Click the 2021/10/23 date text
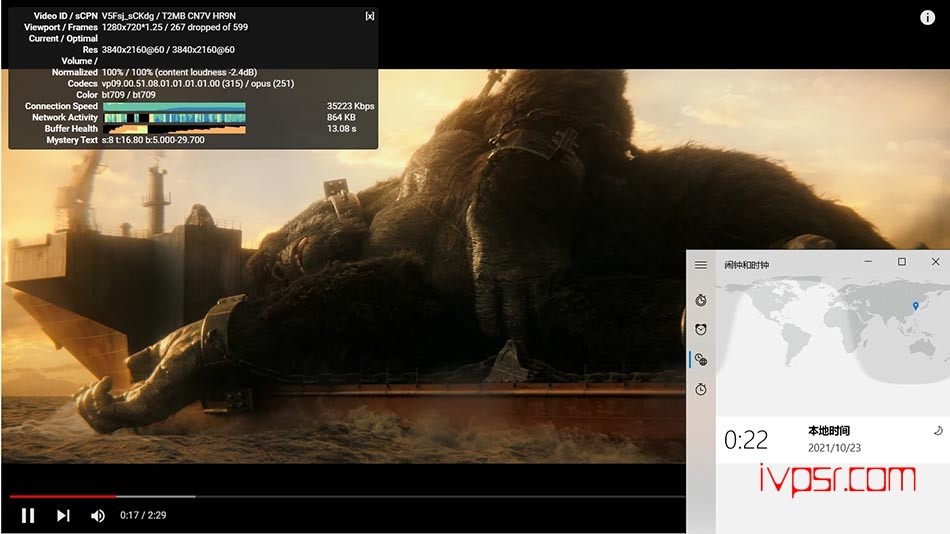 click(x=834, y=448)
